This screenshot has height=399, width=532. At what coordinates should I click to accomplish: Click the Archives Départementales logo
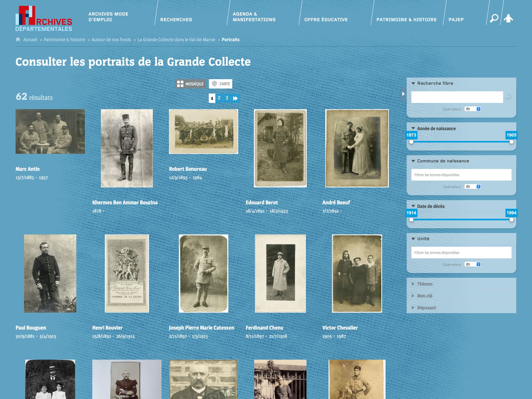(44, 19)
